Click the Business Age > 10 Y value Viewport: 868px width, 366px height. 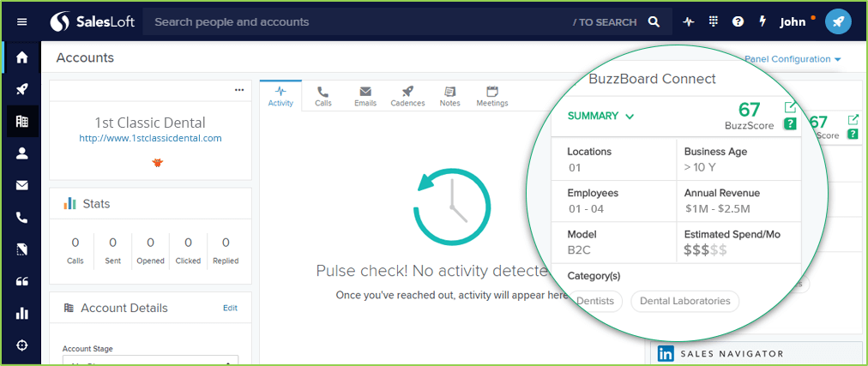pyautogui.click(x=700, y=167)
